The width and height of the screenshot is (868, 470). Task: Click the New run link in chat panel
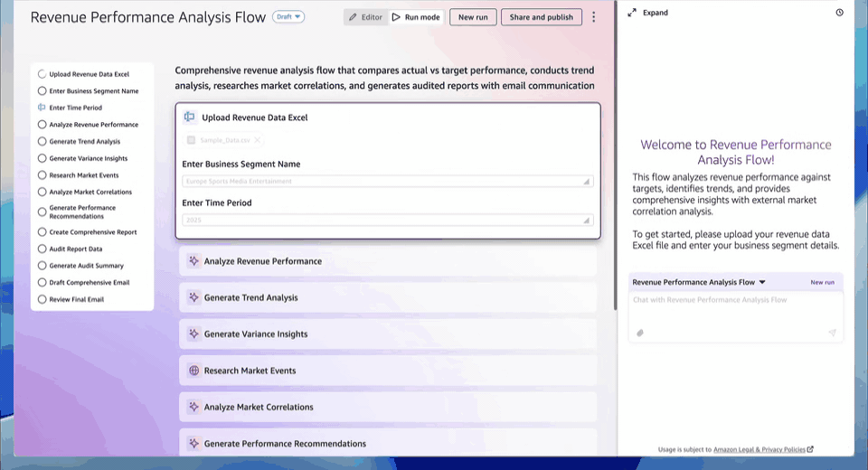pyautogui.click(x=822, y=282)
